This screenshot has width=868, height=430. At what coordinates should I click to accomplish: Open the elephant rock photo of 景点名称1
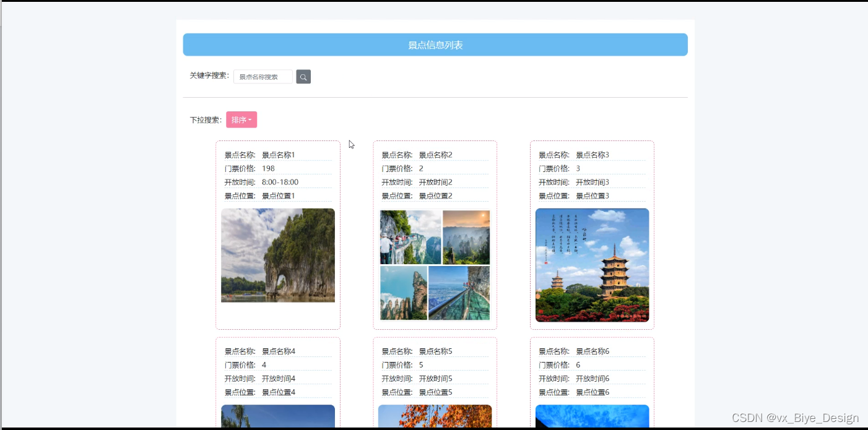pyautogui.click(x=278, y=256)
